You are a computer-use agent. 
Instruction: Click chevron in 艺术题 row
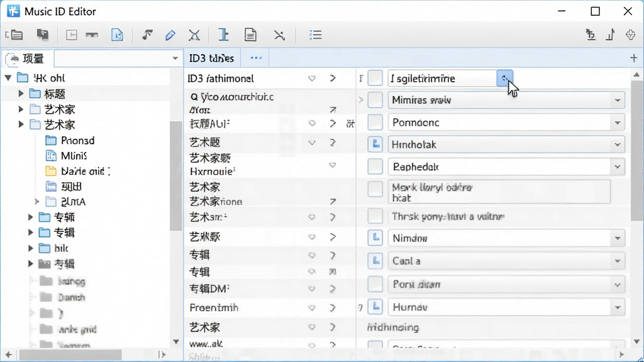click(x=333, y=143)
